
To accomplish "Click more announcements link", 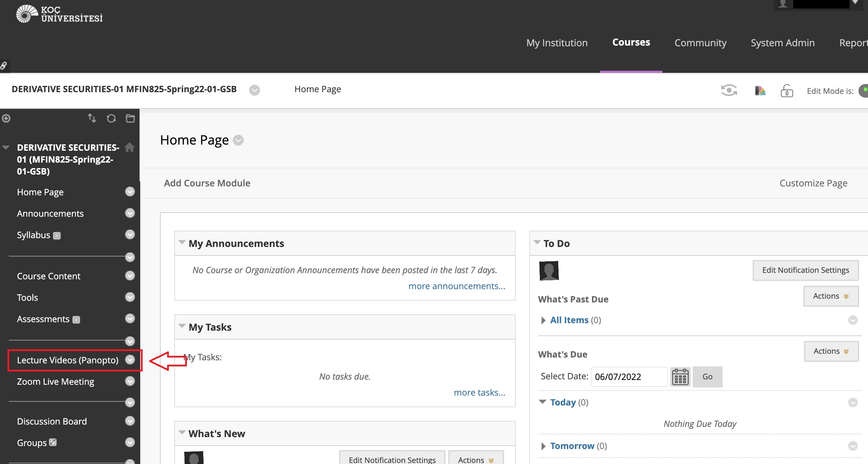I will coord(456,286).
